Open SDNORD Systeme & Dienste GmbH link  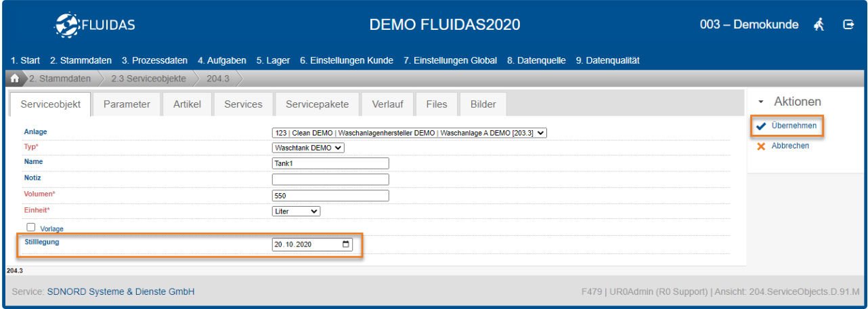[x=121, y=291]
